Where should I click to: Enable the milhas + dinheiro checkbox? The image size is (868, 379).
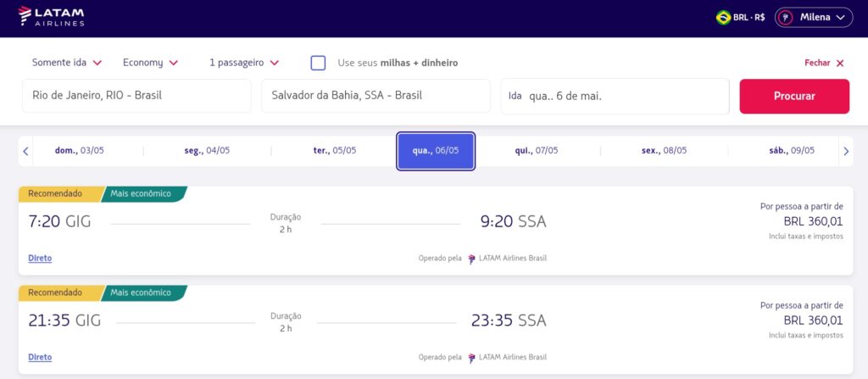pos(318,63)
